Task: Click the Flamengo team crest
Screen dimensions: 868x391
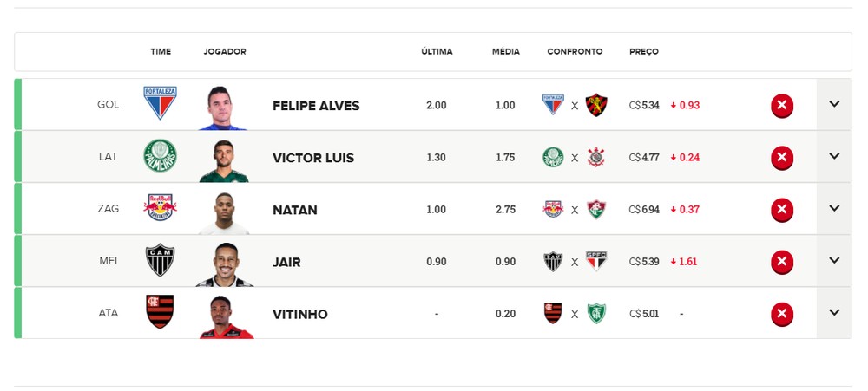Action: pyautogui.click(x=160, y=311)
